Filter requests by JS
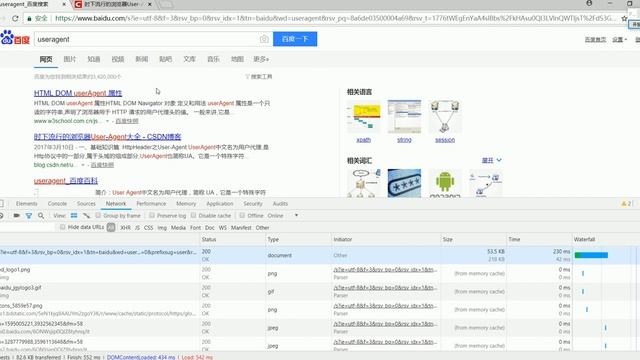 137,228
